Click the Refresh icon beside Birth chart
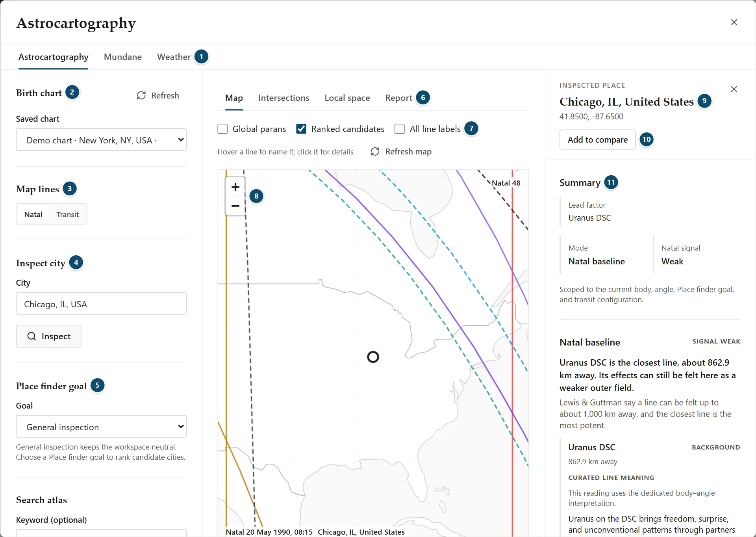This screenshot has height=537, width=756. tap(141, 96)
